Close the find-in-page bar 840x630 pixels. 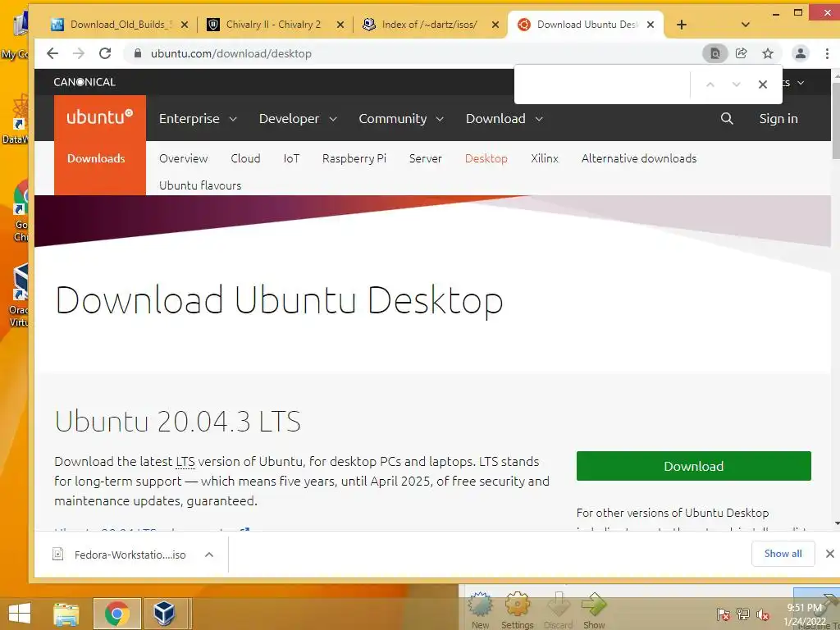[x=763, y=84]
